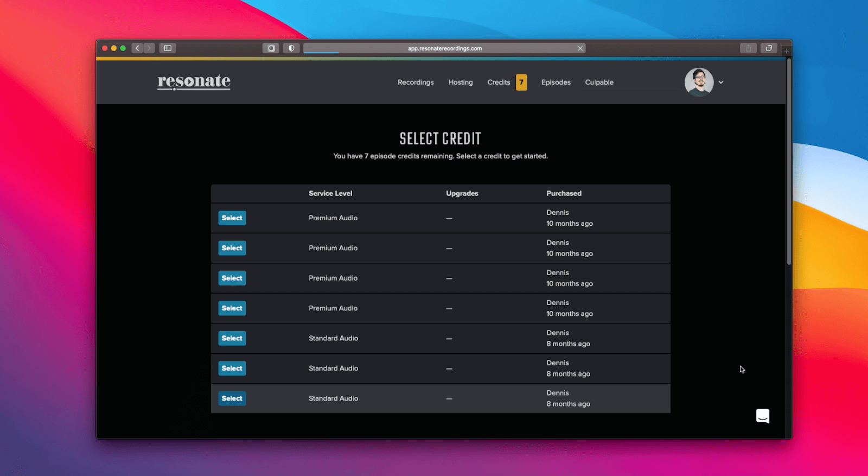The image size is (868, 476).
Task: Open the Safari share icon
Action: [x=748, y=48]
